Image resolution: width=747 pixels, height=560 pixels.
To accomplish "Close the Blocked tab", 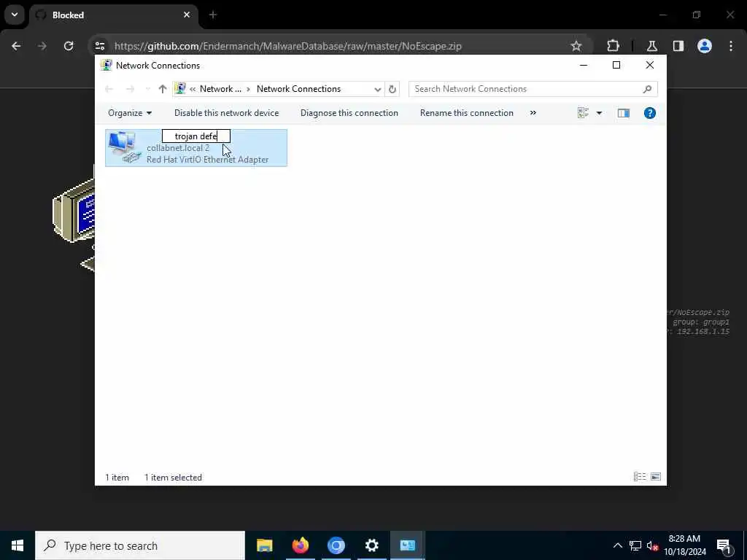I will [x=187, y=15].
